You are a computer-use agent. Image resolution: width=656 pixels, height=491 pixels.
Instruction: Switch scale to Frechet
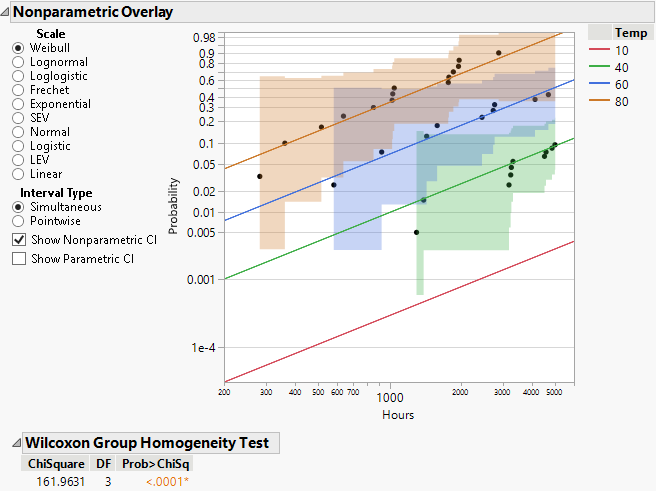[19, 90]
